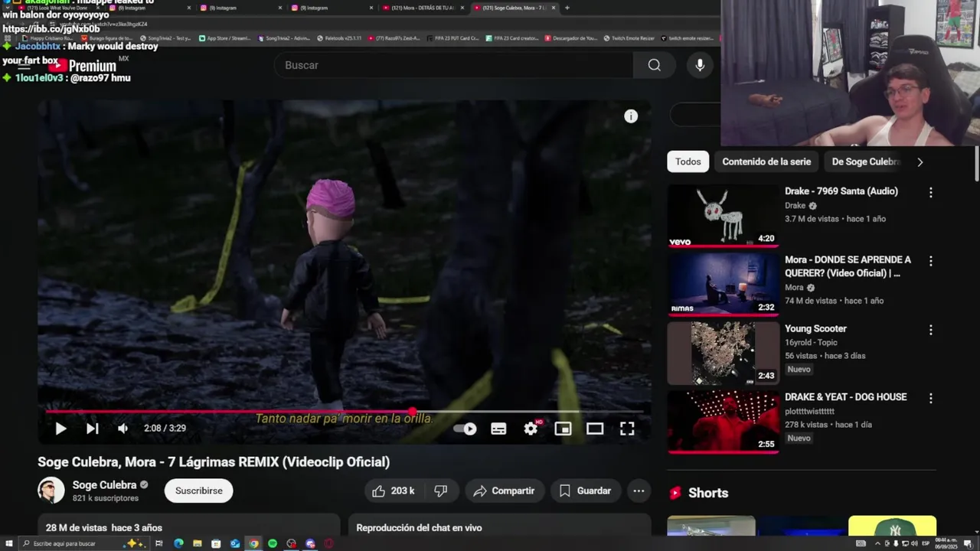Dislike the video
980x551 pixels.
point(441,491)
